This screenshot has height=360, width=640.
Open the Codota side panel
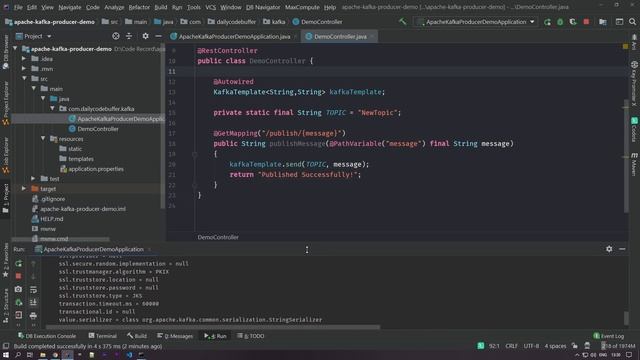[634, 129]
